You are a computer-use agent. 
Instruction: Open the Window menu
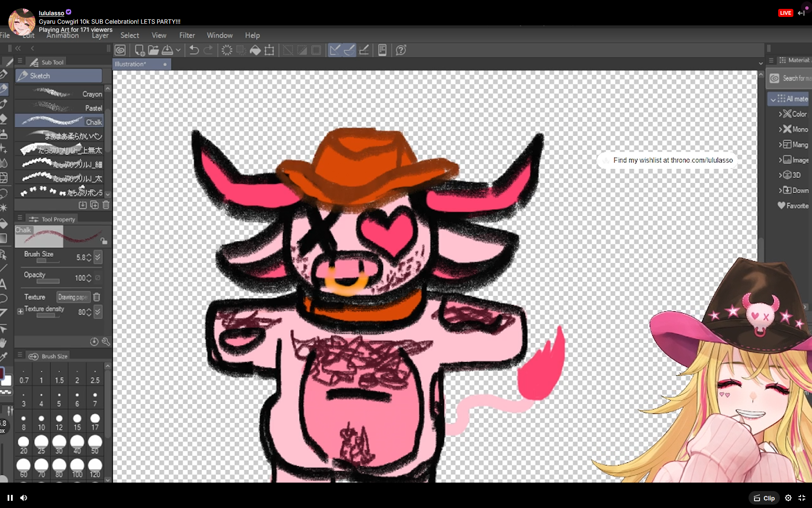[219, 36]
